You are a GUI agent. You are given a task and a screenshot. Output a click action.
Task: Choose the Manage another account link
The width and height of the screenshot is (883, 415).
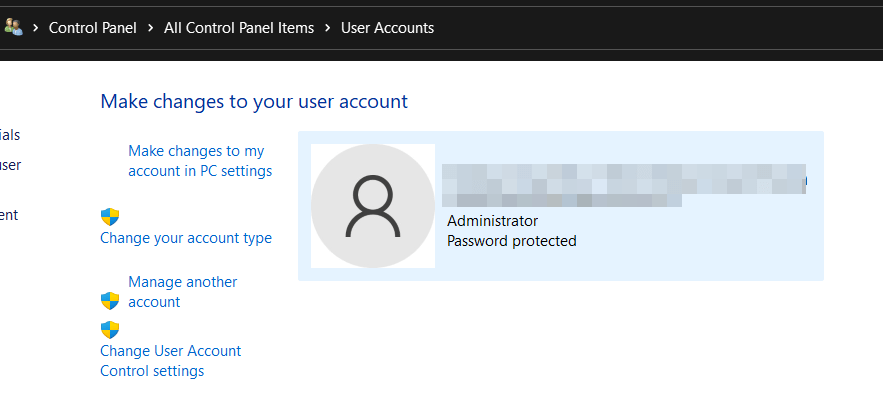tap(182, 292)
